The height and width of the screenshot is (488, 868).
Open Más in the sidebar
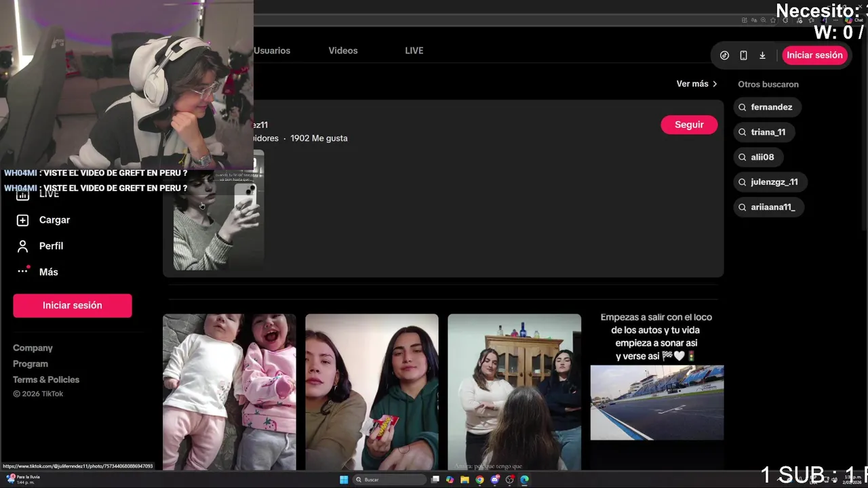(48, 272)
